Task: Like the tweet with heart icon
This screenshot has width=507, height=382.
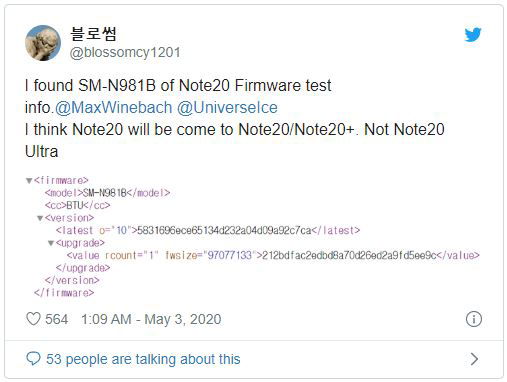Action: coord(33,319)
